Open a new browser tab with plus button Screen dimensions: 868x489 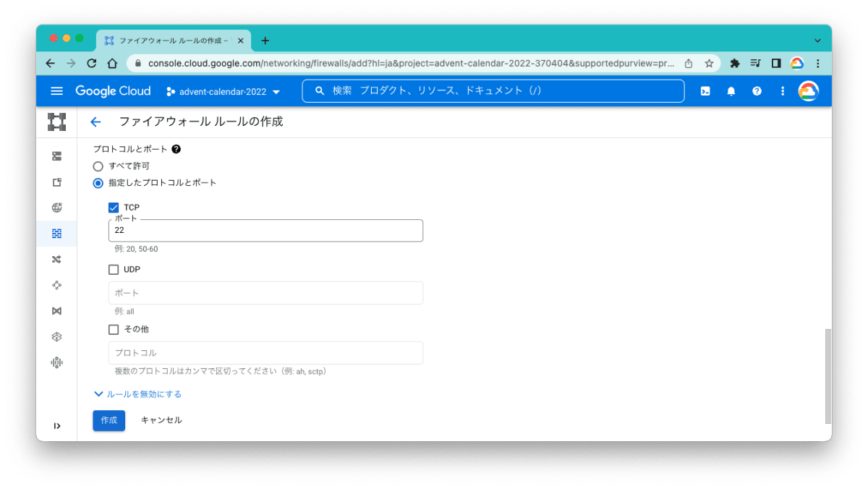[x=265, y=41]
